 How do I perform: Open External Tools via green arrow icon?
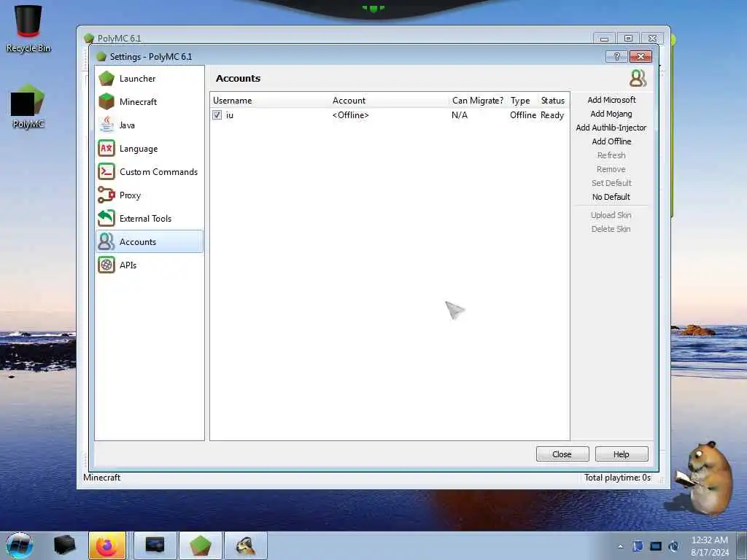click(x=107, y=218)
